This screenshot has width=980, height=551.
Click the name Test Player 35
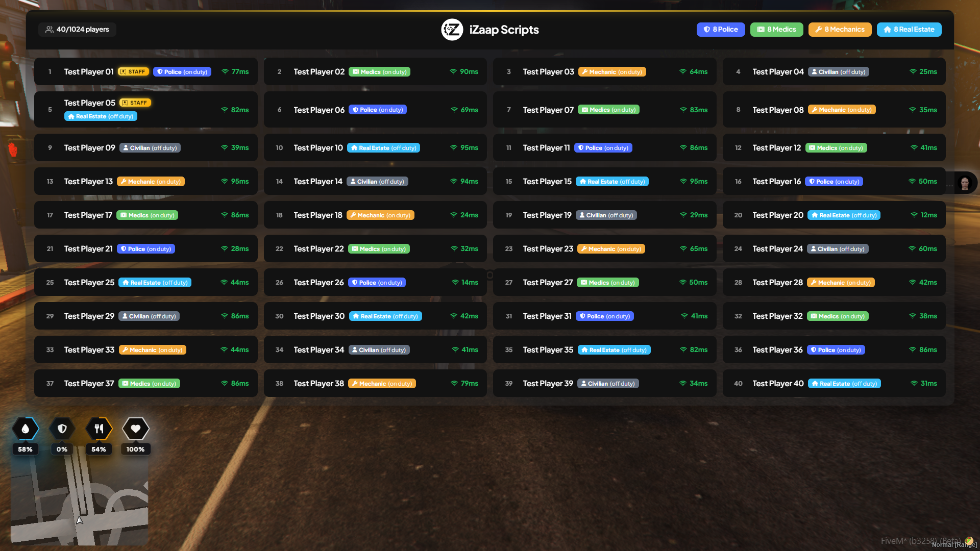548,349
